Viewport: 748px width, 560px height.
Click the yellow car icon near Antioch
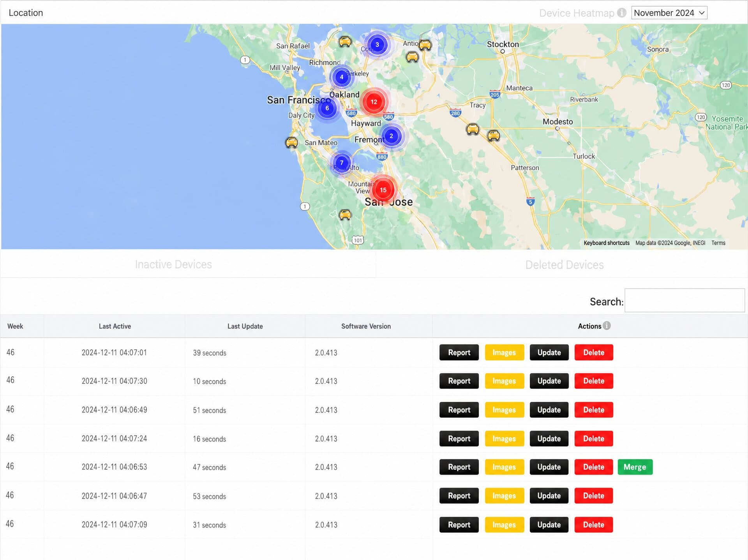click(425, 45)
